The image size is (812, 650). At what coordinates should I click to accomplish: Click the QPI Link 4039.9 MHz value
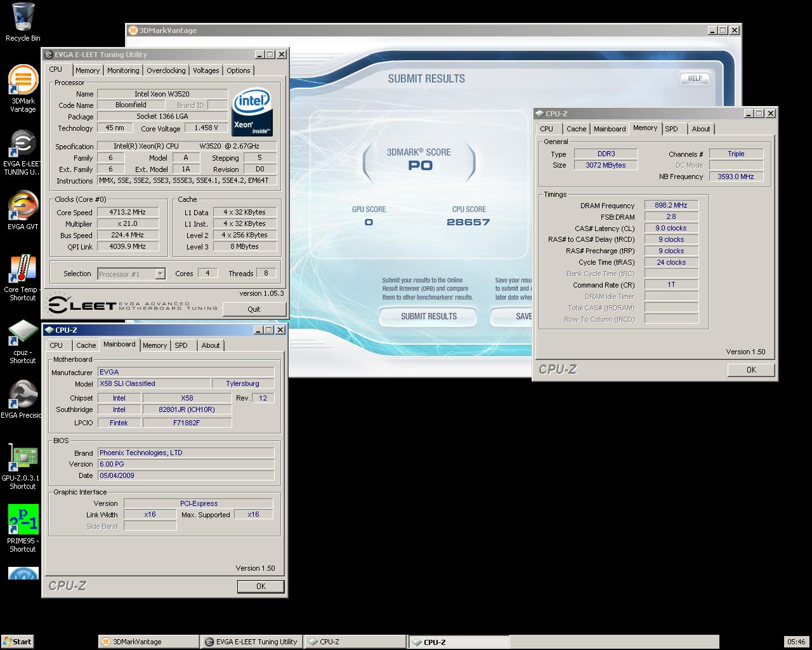point(128,246)
